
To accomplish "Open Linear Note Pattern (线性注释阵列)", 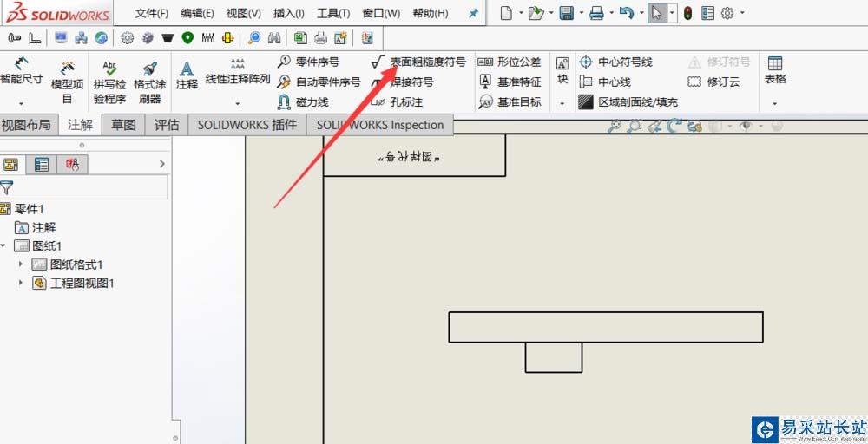I will pyautogui.click(x=238, y=71).
